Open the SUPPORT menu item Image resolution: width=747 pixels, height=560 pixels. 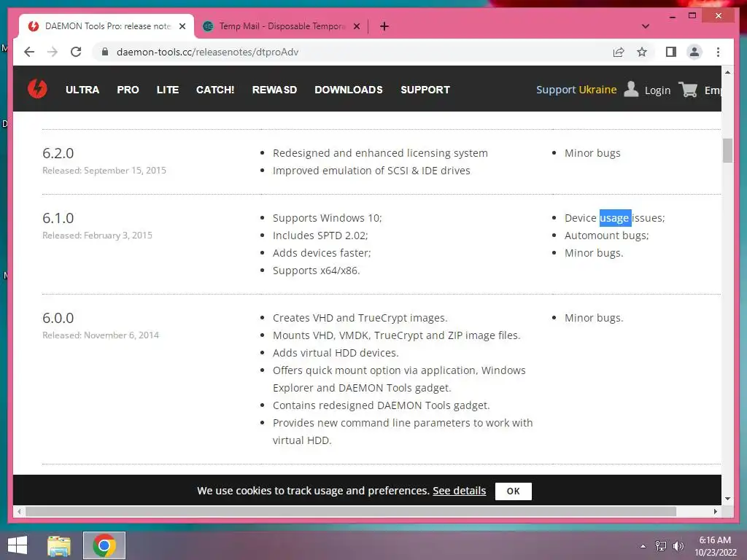(425, 90)
